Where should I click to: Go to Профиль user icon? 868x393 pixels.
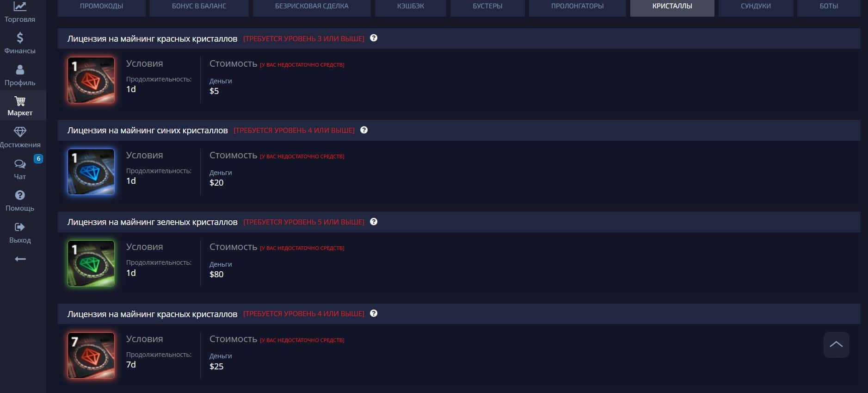coord(20,69)
